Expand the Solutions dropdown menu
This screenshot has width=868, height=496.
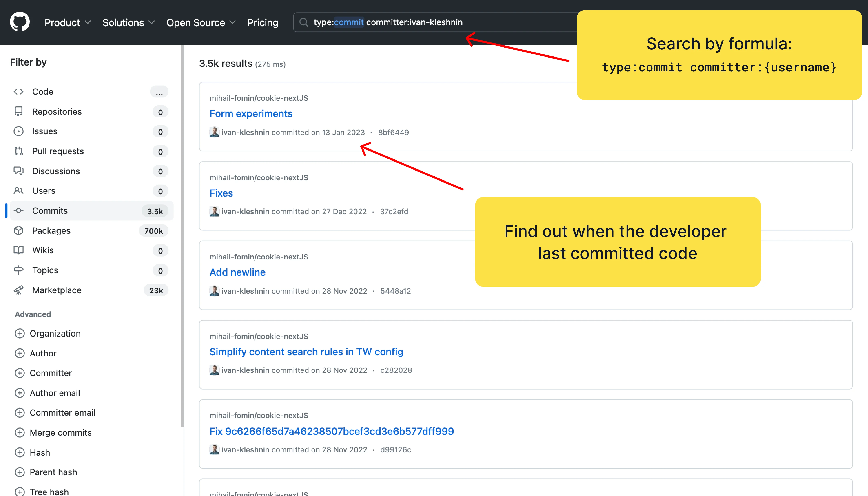128,22
